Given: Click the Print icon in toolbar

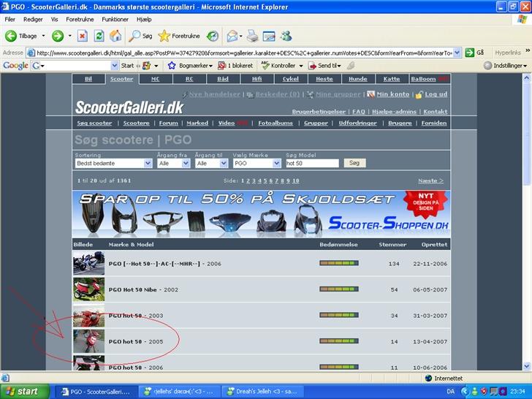Looking at the screenshot, I should pyautogui.click(x=252, y=36).
